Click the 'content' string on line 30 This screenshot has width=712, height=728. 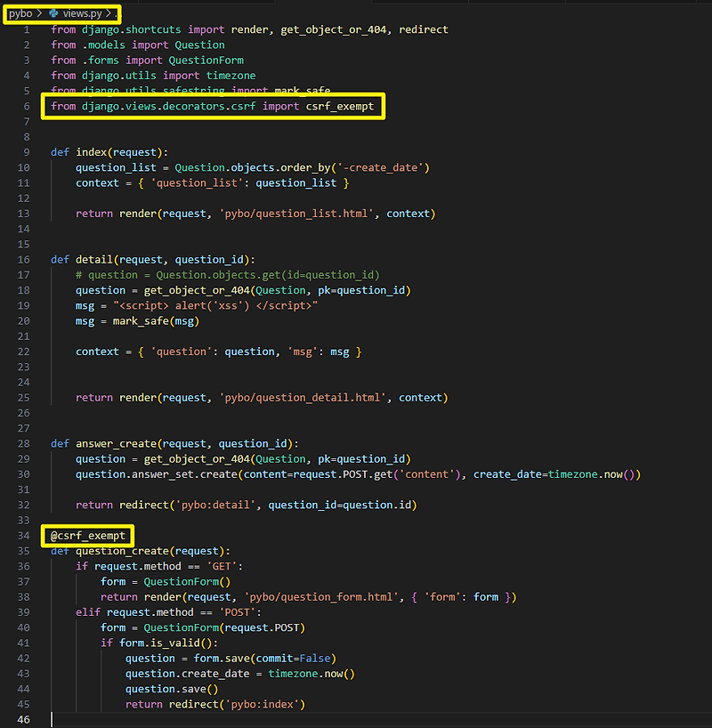pyautogui.click(x=426, y=474)
